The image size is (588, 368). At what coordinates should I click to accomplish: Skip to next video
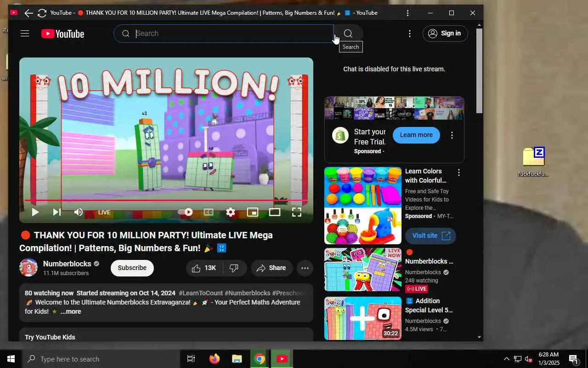pyautogui.click(x=57, y=212)
